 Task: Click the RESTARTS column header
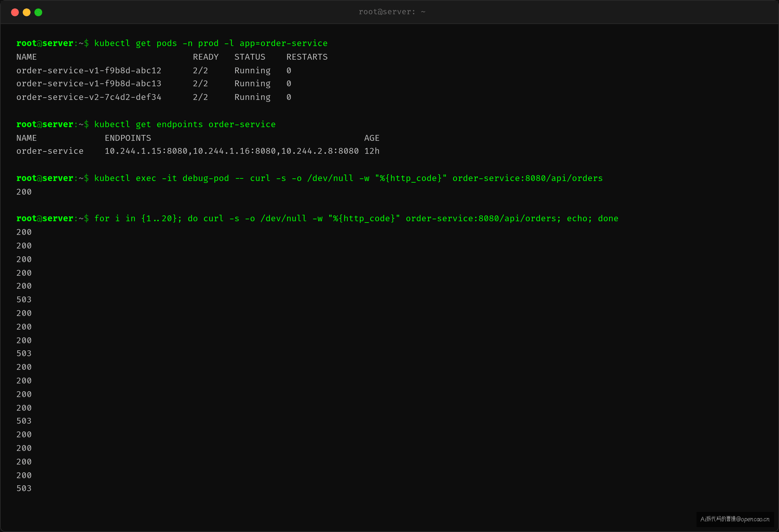[307, 57]
